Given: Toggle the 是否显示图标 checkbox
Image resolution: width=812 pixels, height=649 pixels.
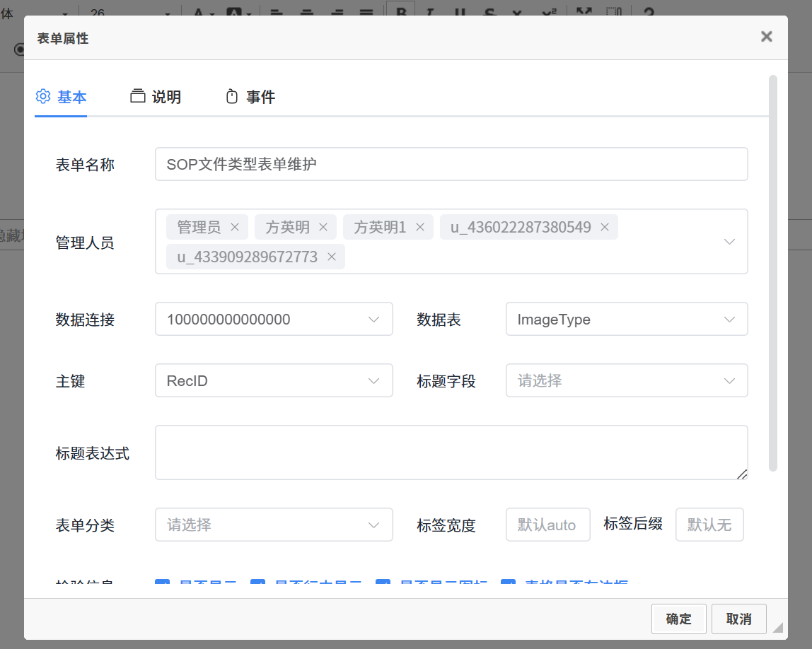Looking at the screenshot, I should click(x=383, y=585).
